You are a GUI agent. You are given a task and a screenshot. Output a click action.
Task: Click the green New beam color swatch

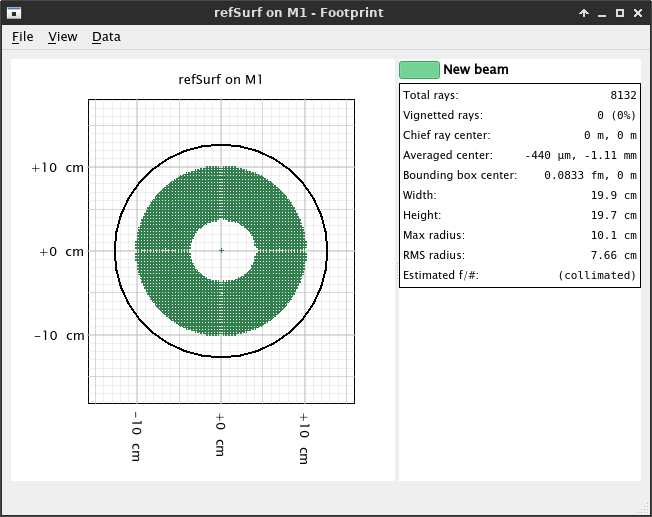click(x=419, y=70)
